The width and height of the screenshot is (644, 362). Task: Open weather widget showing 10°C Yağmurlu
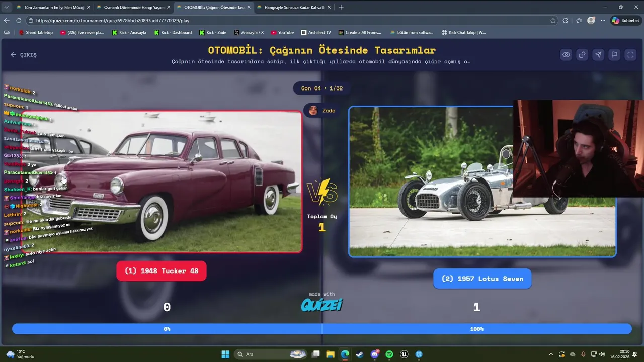tap(20, 354)
